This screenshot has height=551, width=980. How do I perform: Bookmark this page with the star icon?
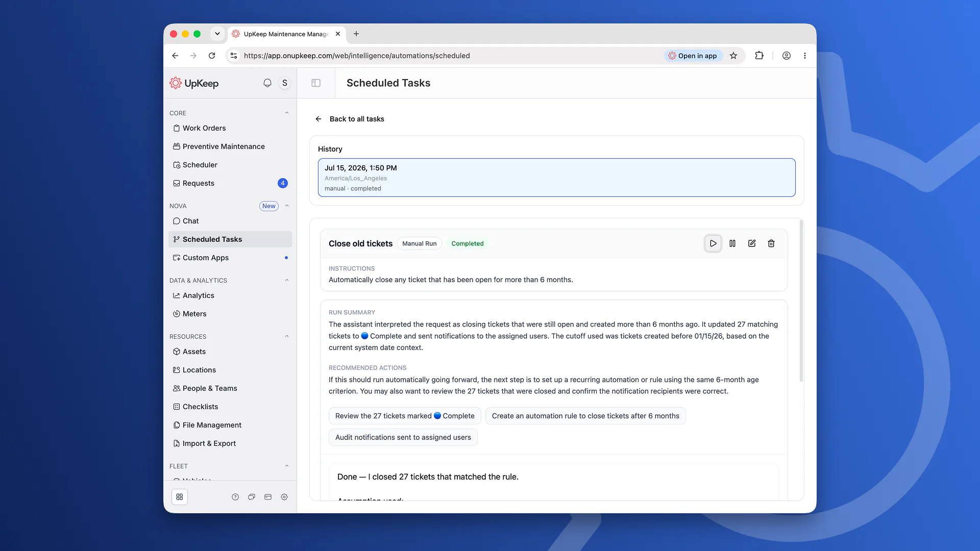click(733, 56)
